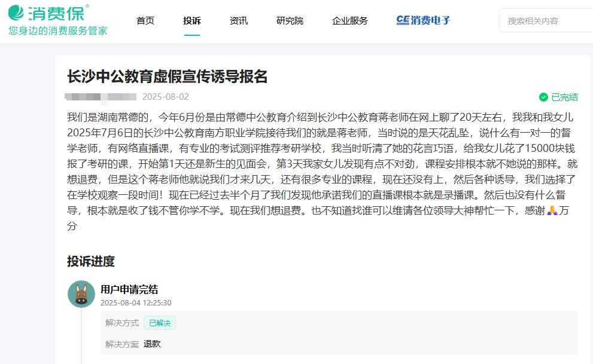Click the donkey user avatar
This screenshot has height=364, width=593.
click(81, 294)
